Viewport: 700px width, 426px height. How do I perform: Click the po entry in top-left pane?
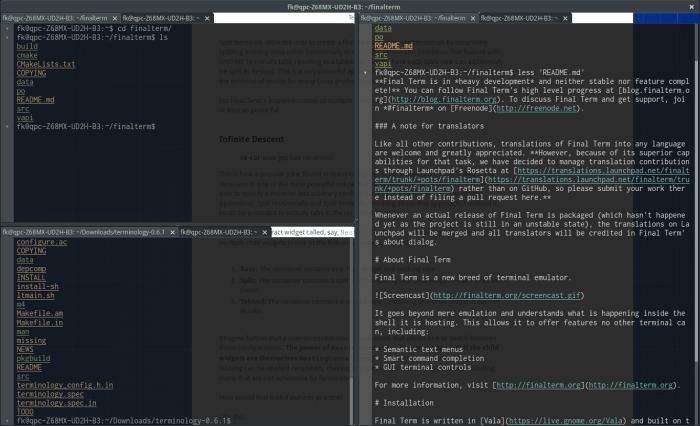click(x=21, y=91)
